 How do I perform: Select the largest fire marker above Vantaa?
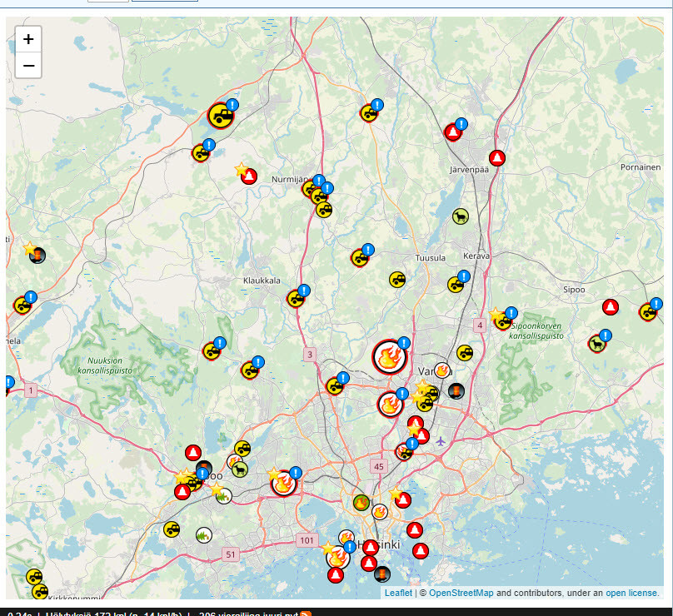pyautogui.click(x=387, y=357)
